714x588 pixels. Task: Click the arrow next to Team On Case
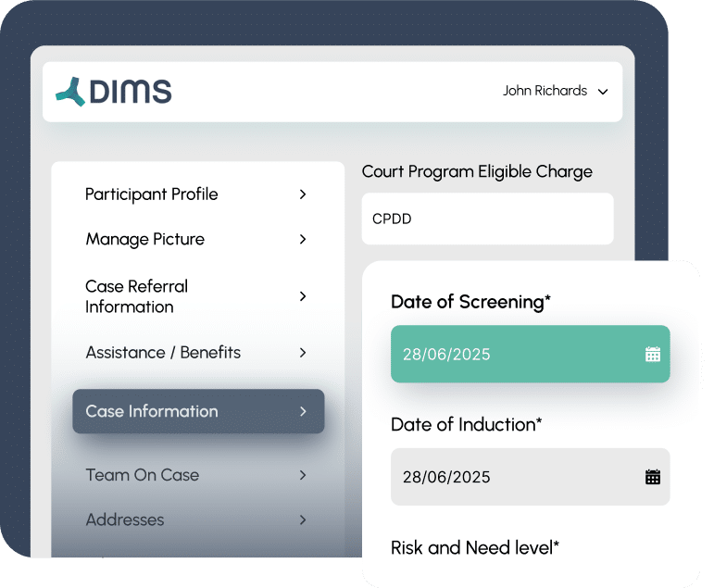pyautogui.click(x=303, y=476)
